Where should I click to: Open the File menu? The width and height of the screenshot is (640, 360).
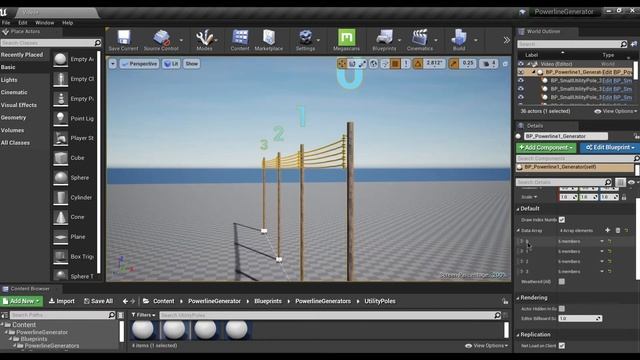click(6, 23)
